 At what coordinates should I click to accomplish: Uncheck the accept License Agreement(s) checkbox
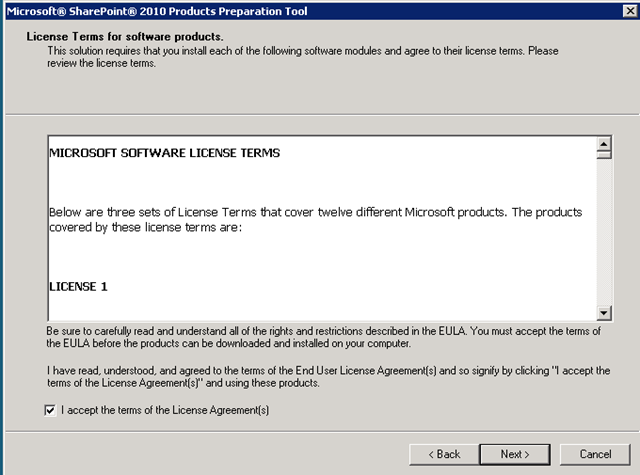click(51, 410)
